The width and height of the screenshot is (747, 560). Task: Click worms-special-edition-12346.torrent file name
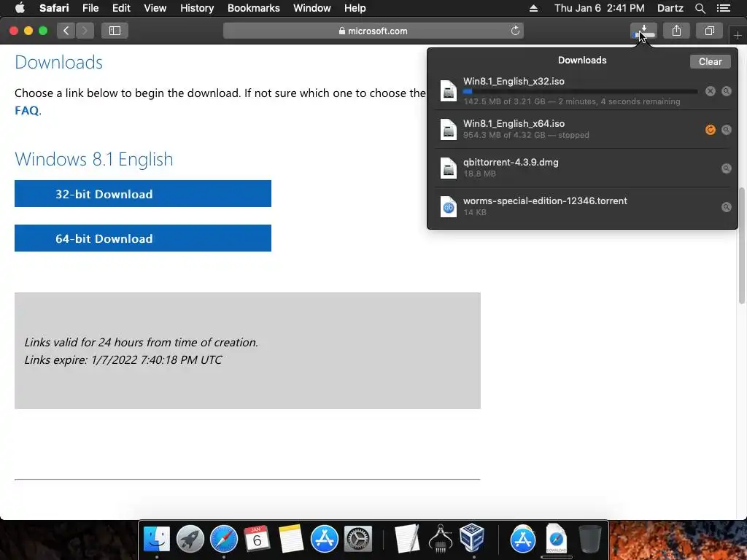tap(545, 201)
